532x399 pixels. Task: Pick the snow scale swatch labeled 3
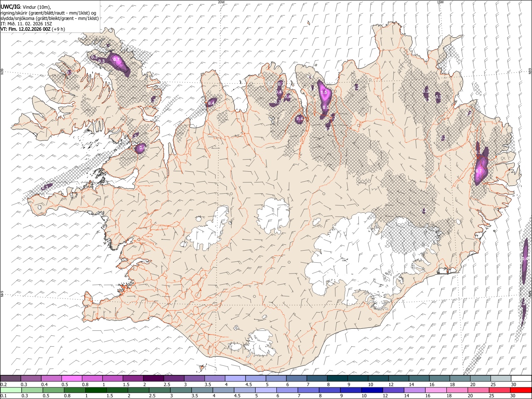click(194, 379)
